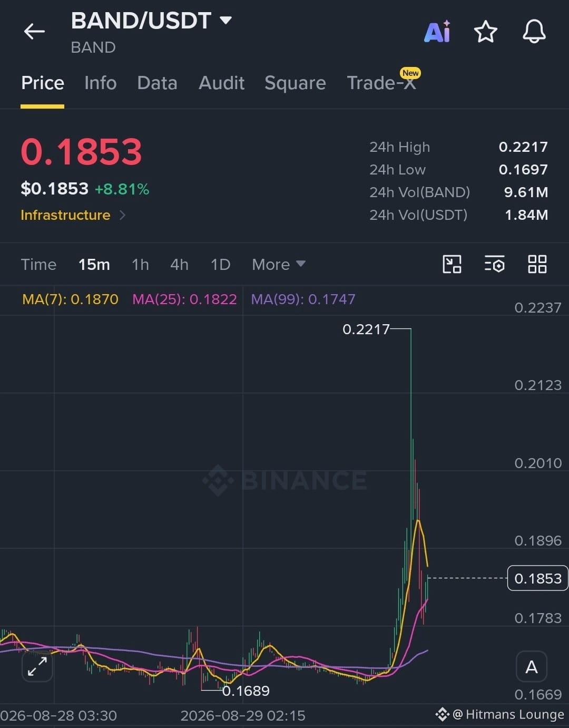
Task: Open the four-square grid layout icon
Action: pos(537,264)
